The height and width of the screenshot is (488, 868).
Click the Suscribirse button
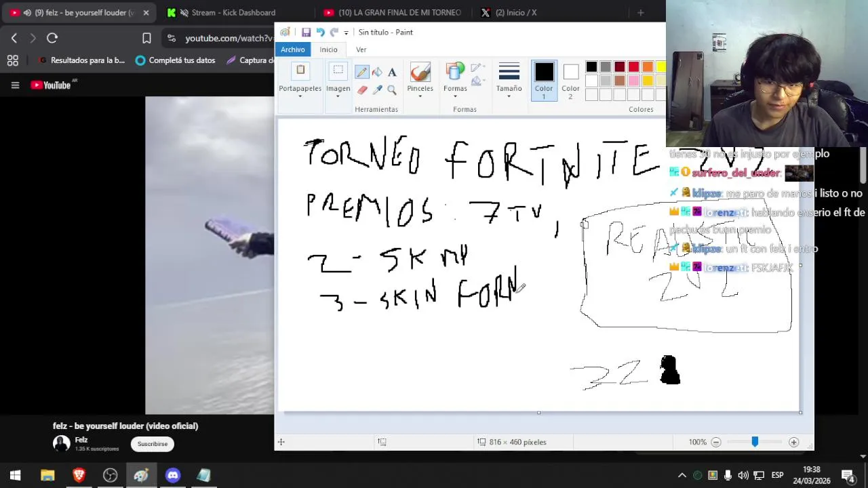[x=153, y=444]
